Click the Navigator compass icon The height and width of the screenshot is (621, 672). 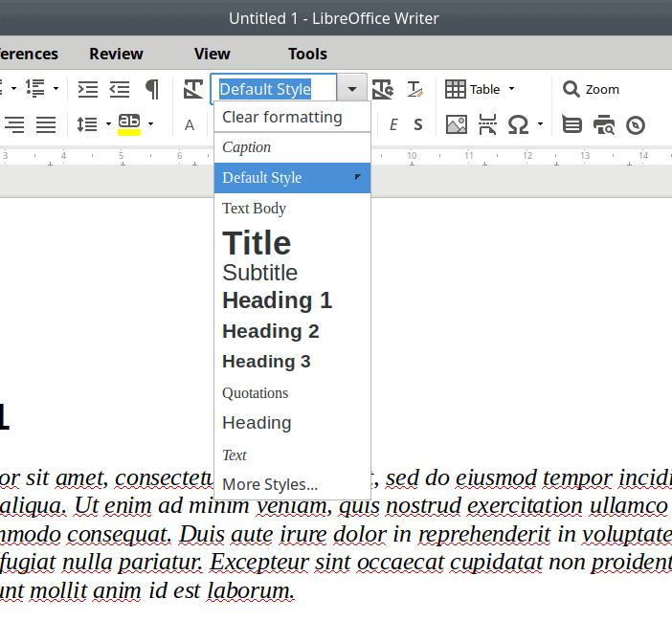click(635, 125)
